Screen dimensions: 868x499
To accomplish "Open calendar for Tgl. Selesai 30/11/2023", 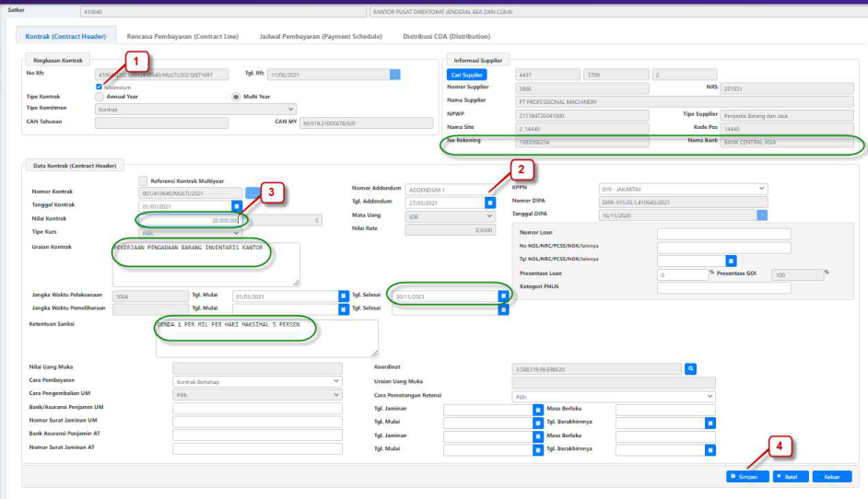I will tap(503, 296).
